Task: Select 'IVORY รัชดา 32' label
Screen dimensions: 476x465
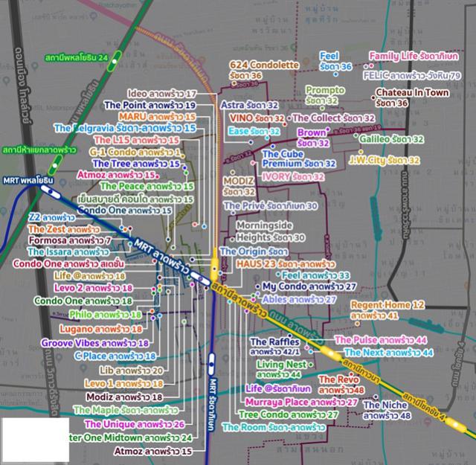Action: tap(293, 176)
